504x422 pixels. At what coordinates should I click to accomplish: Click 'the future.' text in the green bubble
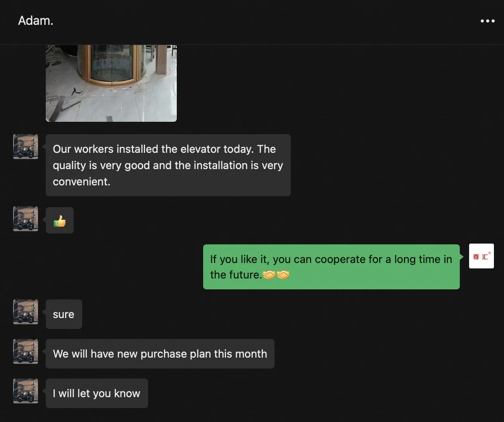(236, 275)
